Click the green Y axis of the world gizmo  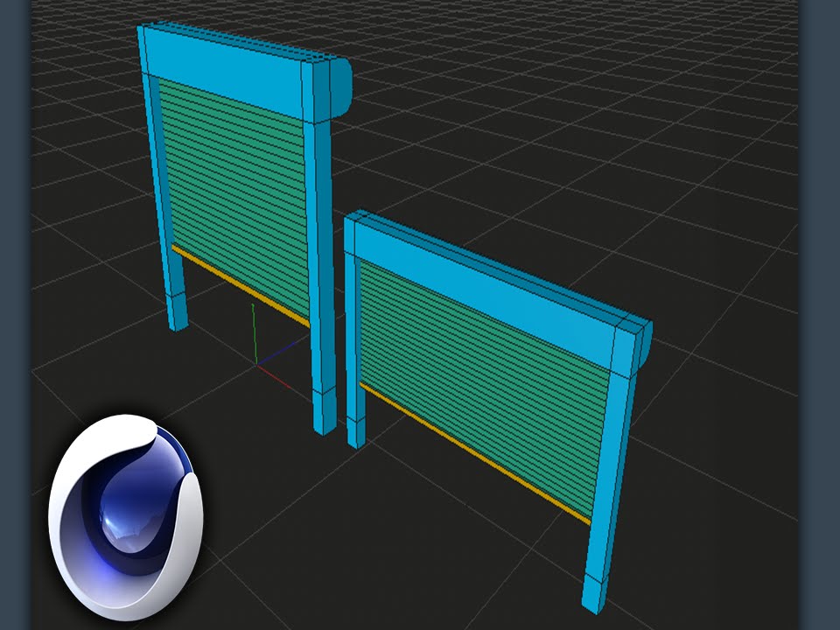(255, 334)
